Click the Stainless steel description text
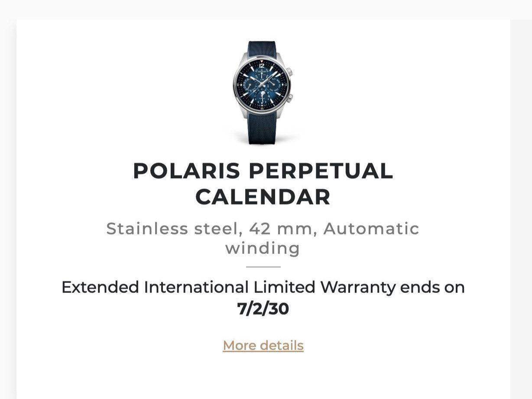 tap(173, 229)
